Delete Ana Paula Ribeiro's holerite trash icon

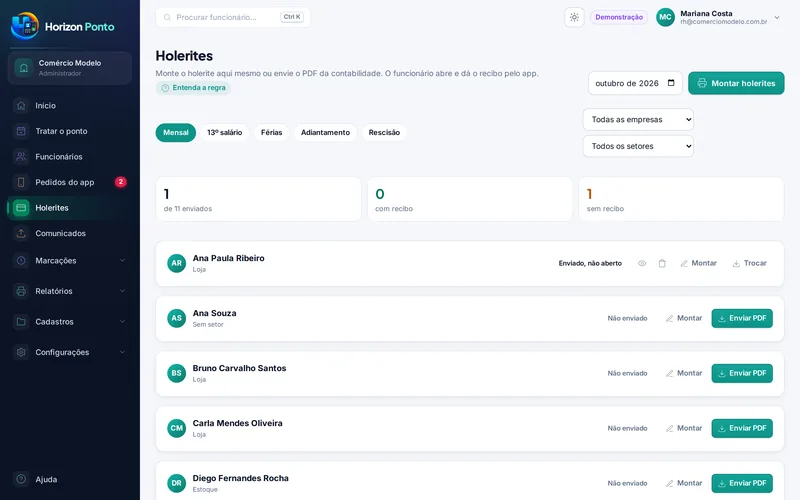tap(662, 263)
